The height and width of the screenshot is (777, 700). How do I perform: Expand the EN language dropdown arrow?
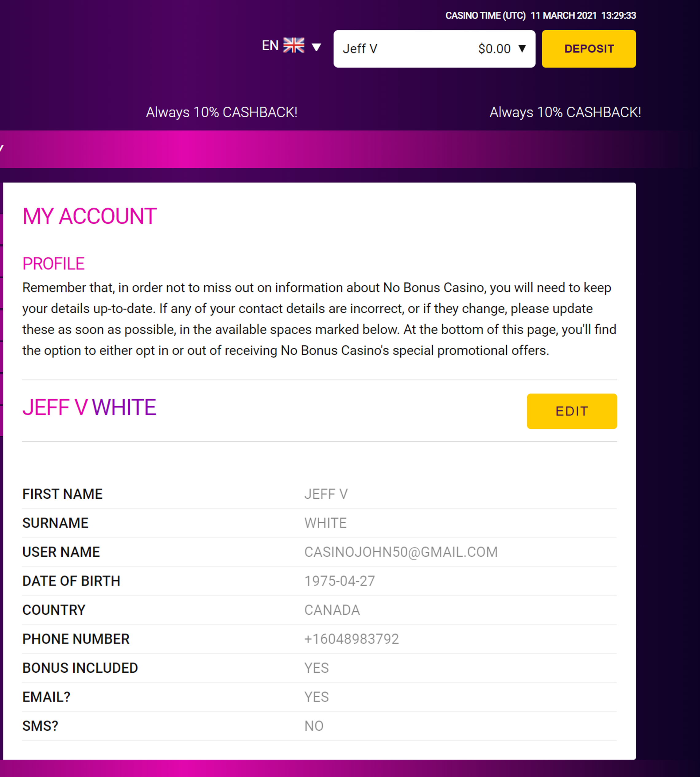(x=316, y=47)
